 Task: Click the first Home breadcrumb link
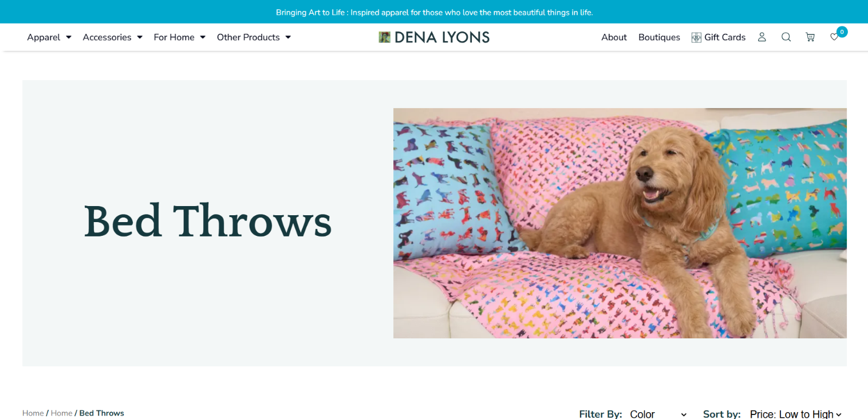pyautogui.click(x=33, y=413)
